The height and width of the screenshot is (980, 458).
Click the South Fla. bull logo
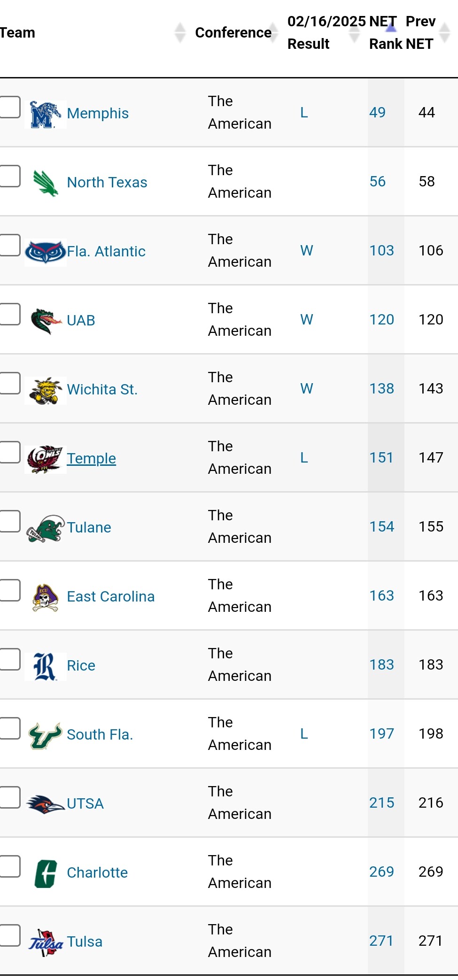[45, 735]
